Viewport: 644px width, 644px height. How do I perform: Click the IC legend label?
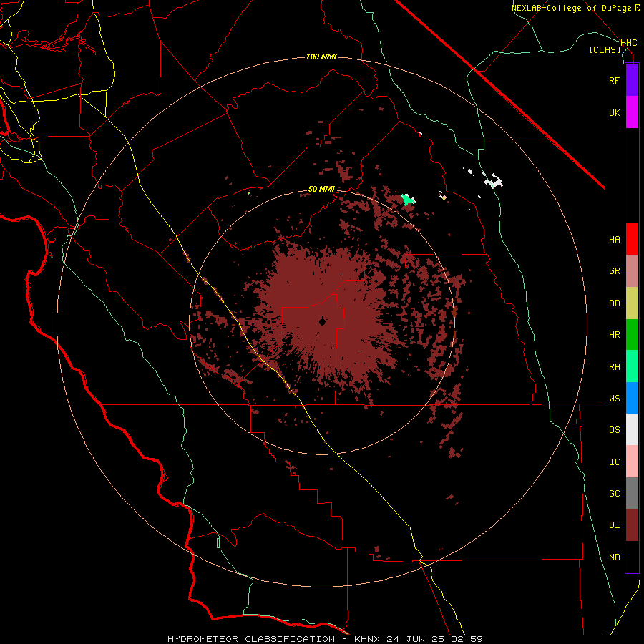614,462
